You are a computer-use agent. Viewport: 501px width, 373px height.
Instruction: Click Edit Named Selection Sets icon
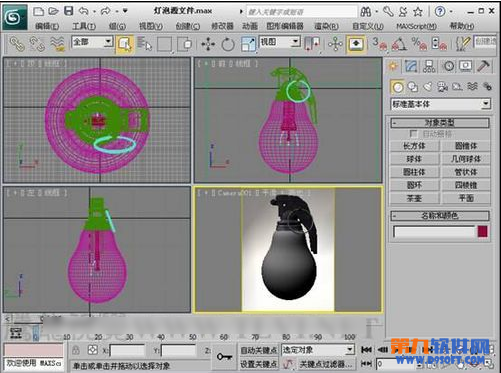tap(463, 44)
